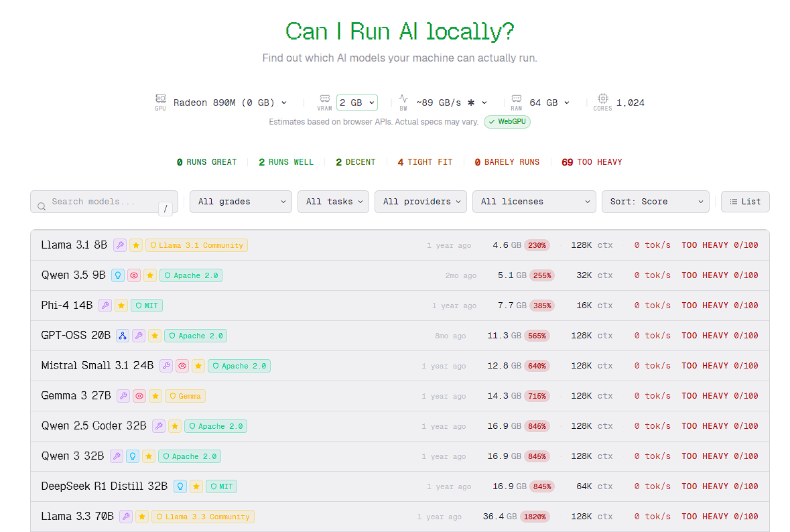Image resolution: width=790 pixels, height=532 pixels.
Task: Click the Can I Run AI locally? heading
Action: [x=399, y=31]
